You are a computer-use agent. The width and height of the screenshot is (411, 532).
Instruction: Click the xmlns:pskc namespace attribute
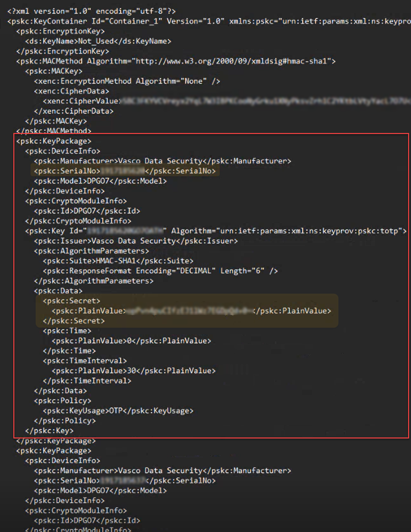[x=320, y=21]
